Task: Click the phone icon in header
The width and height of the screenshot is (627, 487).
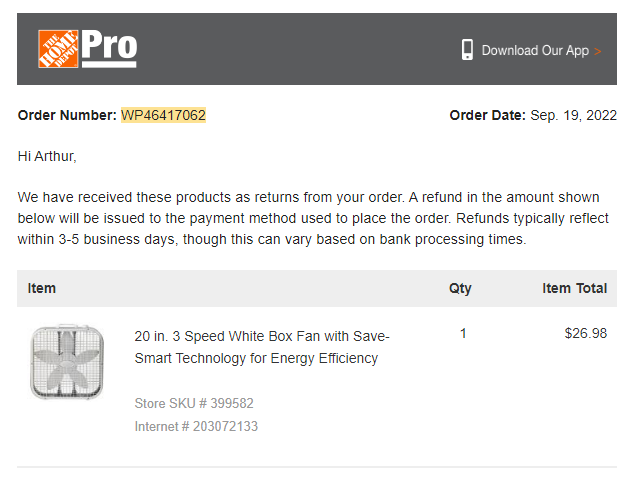Action: (x=467, y=50)
